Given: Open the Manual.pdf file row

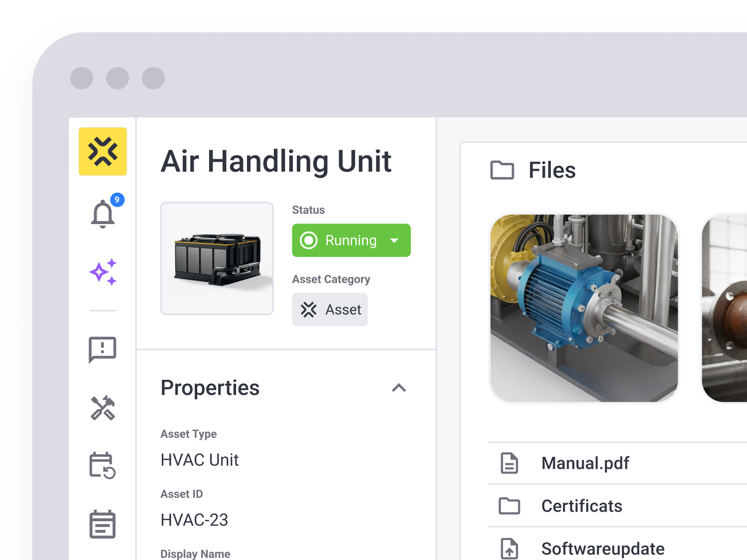Looking at the screenshot, I should [x=618, y=463].
